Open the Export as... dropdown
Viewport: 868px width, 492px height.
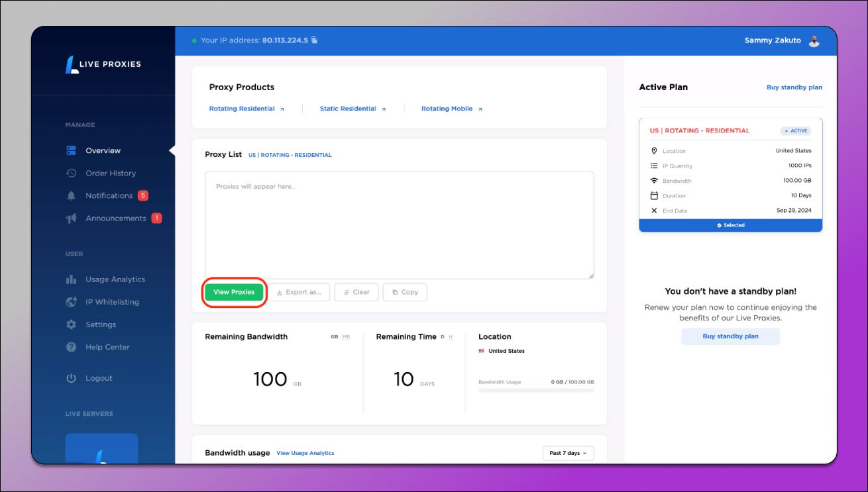point(299,292)
